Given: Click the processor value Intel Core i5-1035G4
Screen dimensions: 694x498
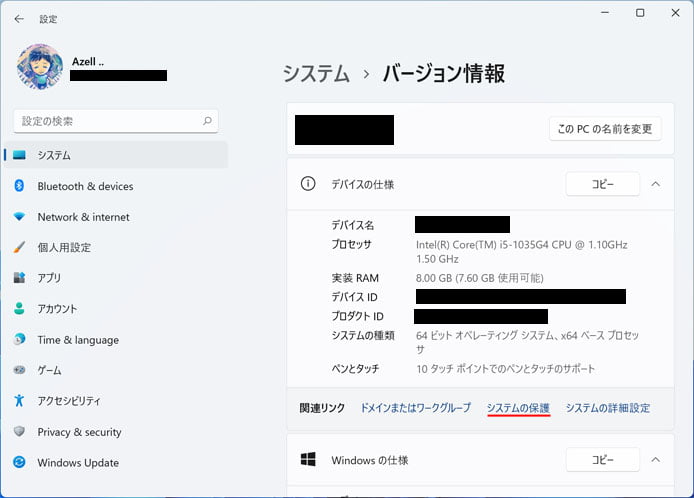Looking at the screenshot, I should pyautogui.click(x=521, y=251).
